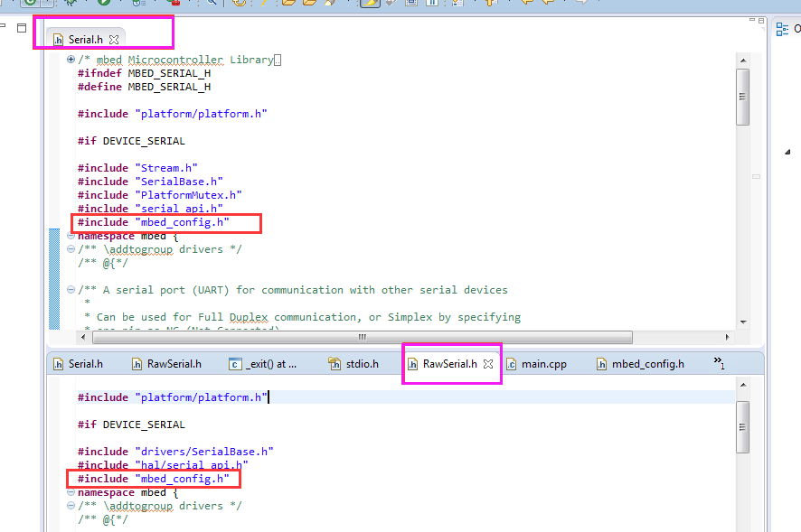Click '#if DEVICE_SERIAL' in the top editor
Screen dimensions: 801x532
(131, 141)
